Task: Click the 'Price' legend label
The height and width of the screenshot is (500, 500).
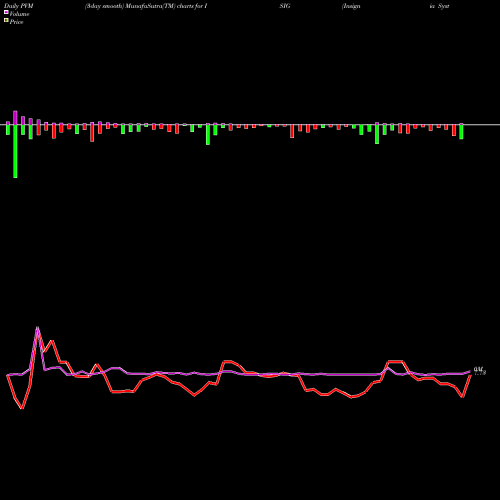Action: [x=16, y=22]
